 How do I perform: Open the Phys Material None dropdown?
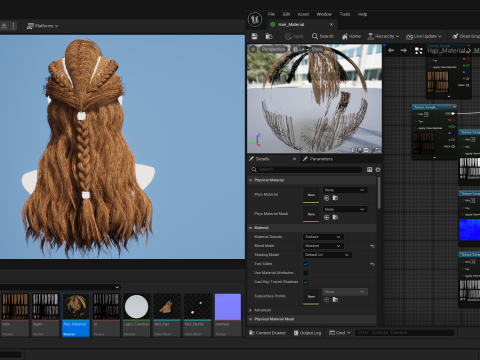pos(345,190)
